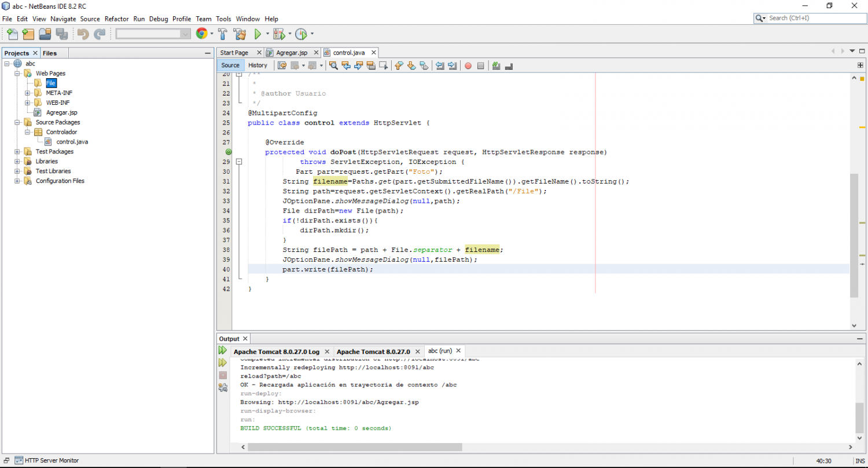The height and width of the screenshot is (468, 868).
Task: Click the Redo toolbar icon
Action: [x=100, y=34]
